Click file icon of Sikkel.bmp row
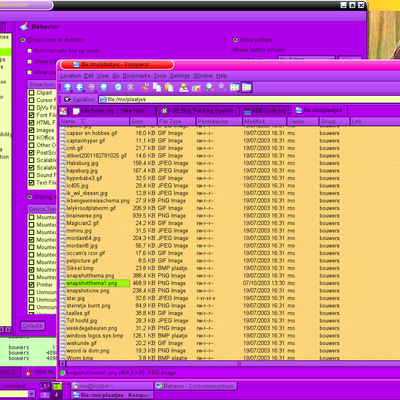Image resolution: width=400 pixels, height=400 pixels. (63, 268)
